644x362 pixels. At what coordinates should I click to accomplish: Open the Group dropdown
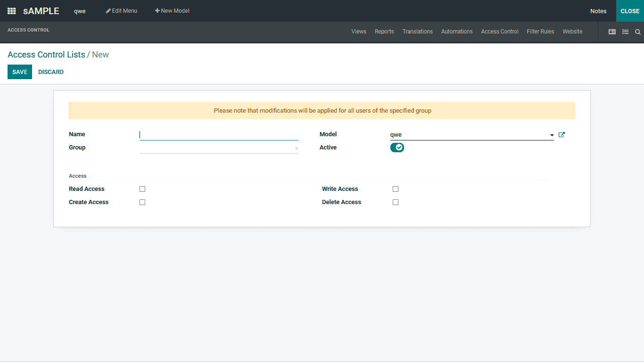pyautogui.click(x=219, y=147)
